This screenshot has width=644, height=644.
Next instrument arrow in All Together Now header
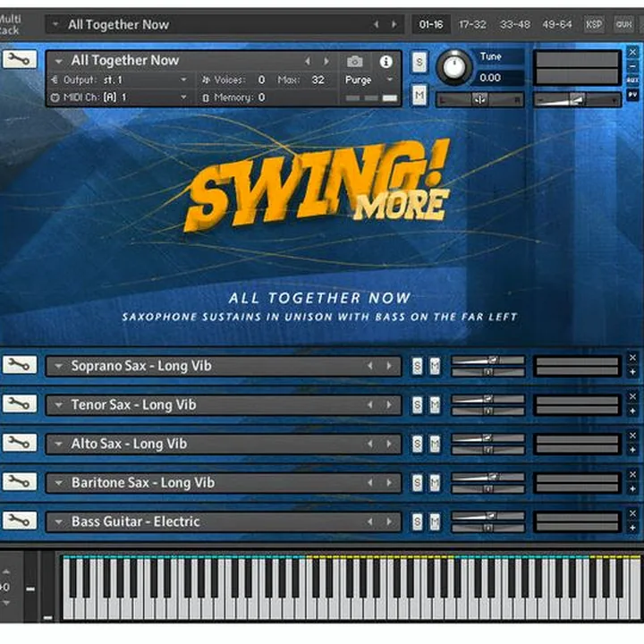point(326,62)
